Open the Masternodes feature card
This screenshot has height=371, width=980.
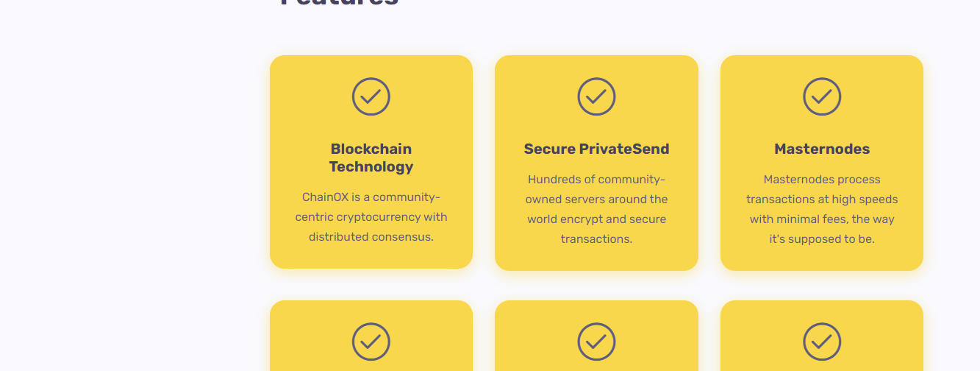[822, 163]
